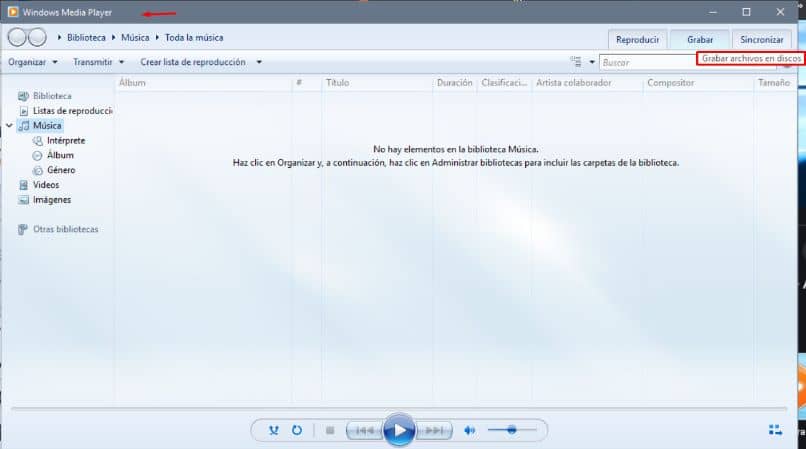Click the Álbum disc icon
The width and height of the screenshot is (806, 449).
point(37,155)
